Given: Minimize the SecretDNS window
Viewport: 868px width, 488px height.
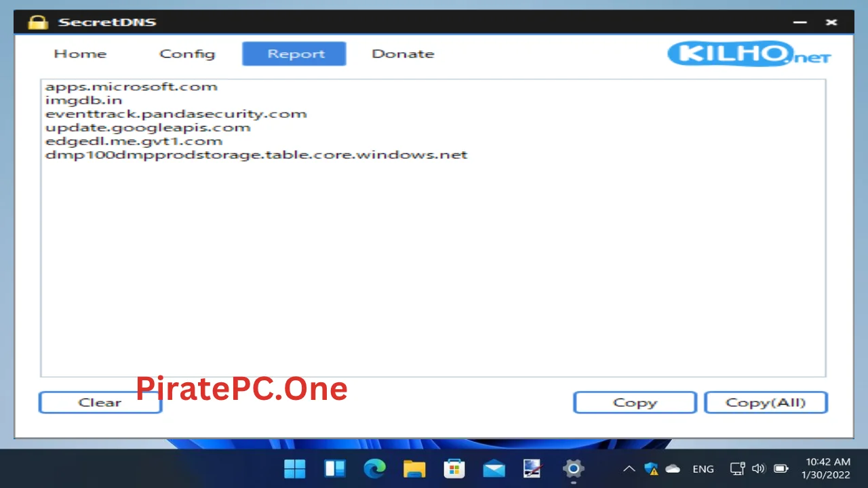Looking at the screenshot, I should tap(800, 22).
